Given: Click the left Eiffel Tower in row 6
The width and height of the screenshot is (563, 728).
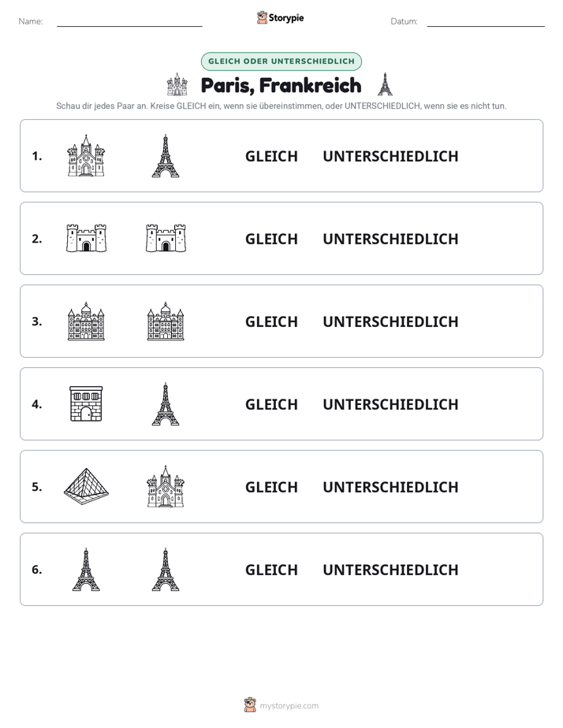Looking at the screenshot, I should point(86,569).
